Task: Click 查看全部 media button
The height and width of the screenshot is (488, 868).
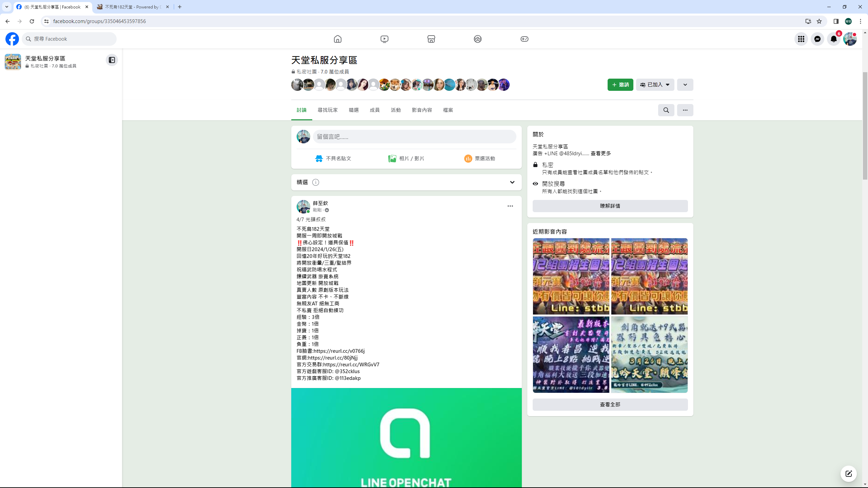Action: [x=610, y=405]
